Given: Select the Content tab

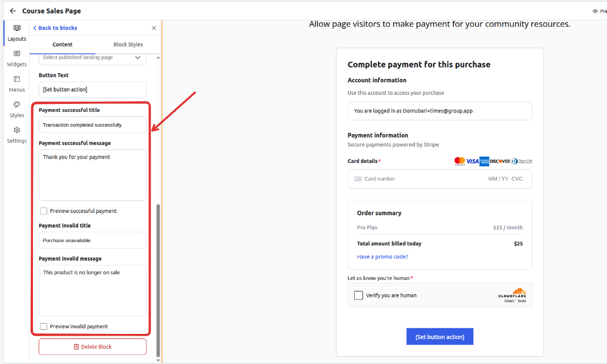Looking at the screenshot, I should [63, 44].
